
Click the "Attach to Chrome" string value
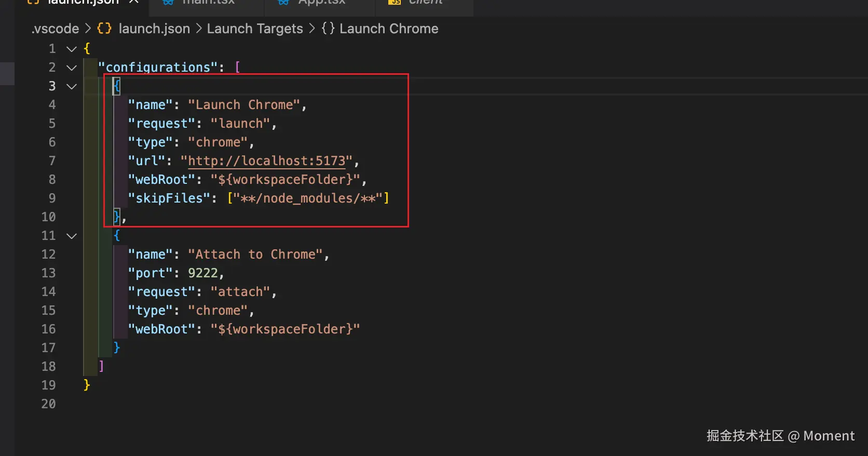point(255,254)
